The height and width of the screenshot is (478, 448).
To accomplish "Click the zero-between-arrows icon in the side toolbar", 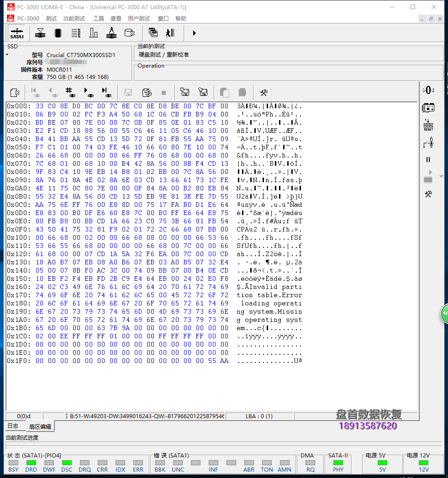I will (428, 90).
